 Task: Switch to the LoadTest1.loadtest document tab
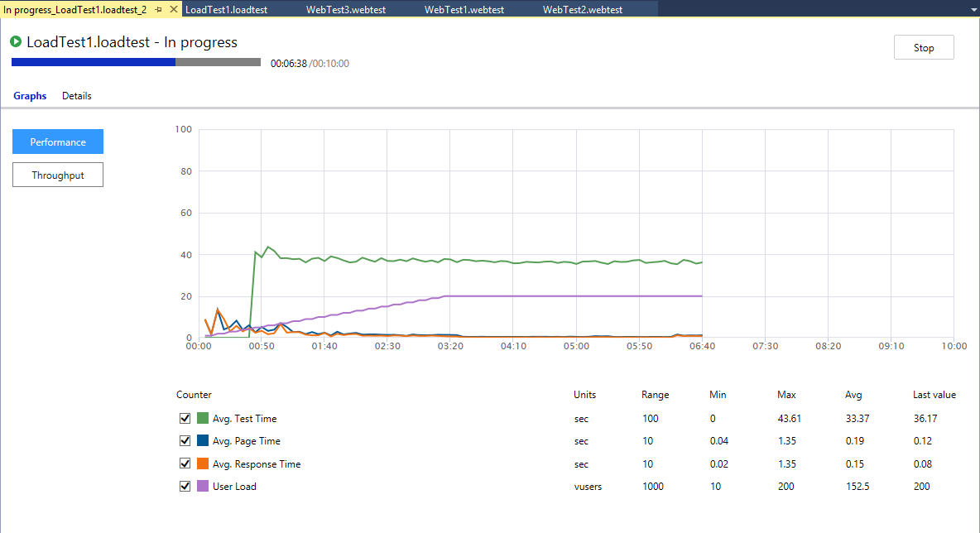pyautogui.click(x=225, y=10)
